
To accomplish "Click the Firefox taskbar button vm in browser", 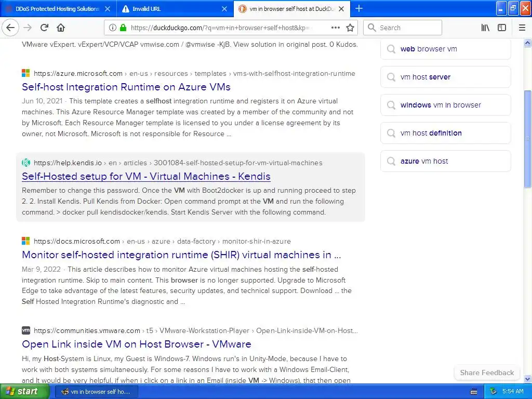I will click(x=97, y=392).
